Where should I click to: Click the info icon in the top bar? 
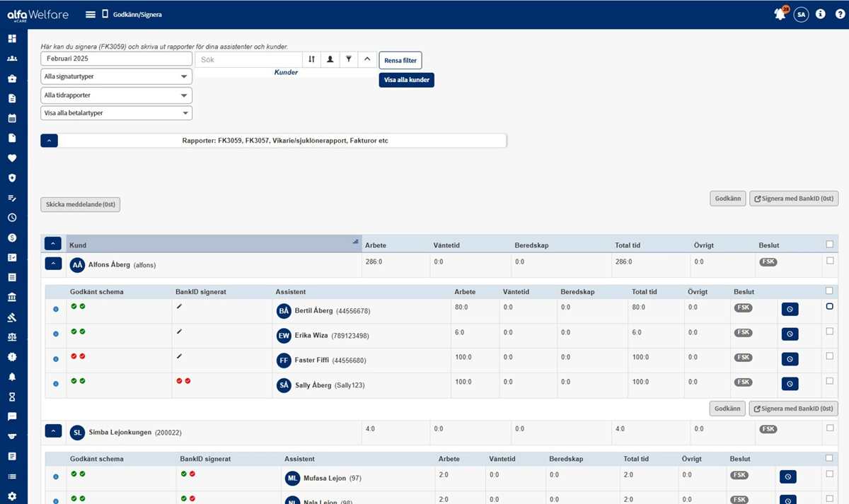(x=820, y=13)
